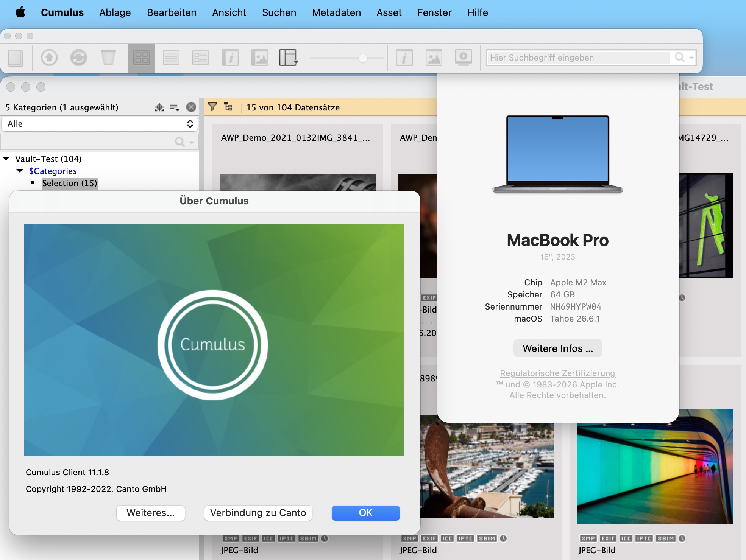Collapse the $Categories tree node
The image size is (746, 560).
[20, 171]
